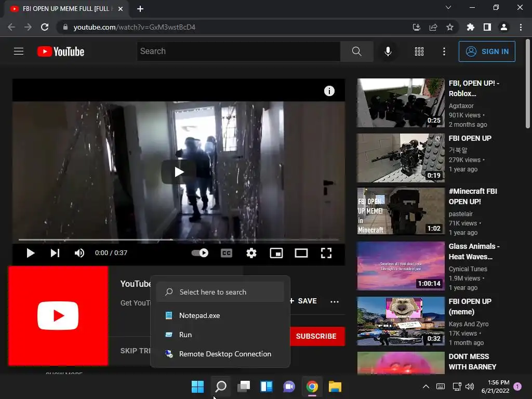Open the YouTube guide hamburger menu
This screenshot has width=532, height=399.
point(19,51)
